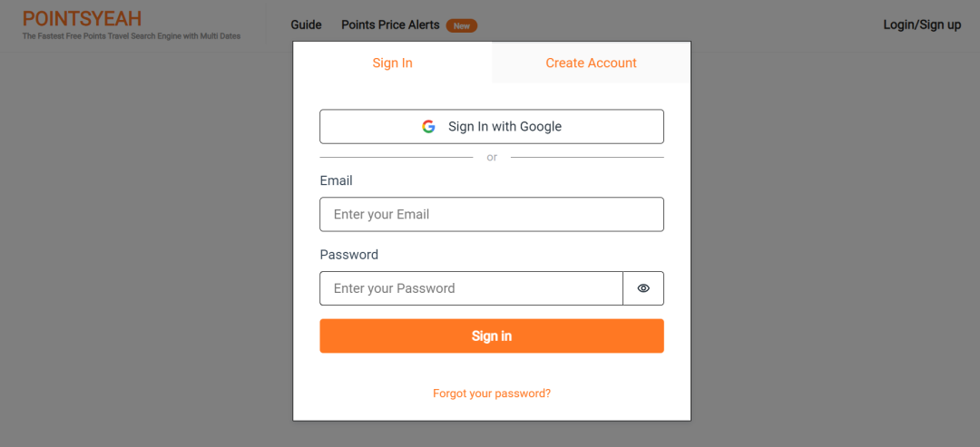Click the Sign In with Google button
The image size is (980, 447).
pos(492,127)
